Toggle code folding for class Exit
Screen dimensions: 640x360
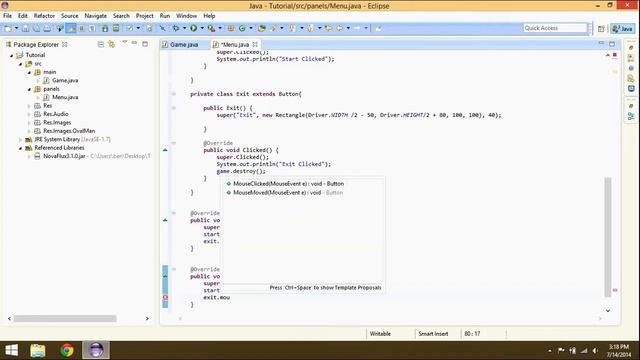pyautogui.click(x=173, y=94)
